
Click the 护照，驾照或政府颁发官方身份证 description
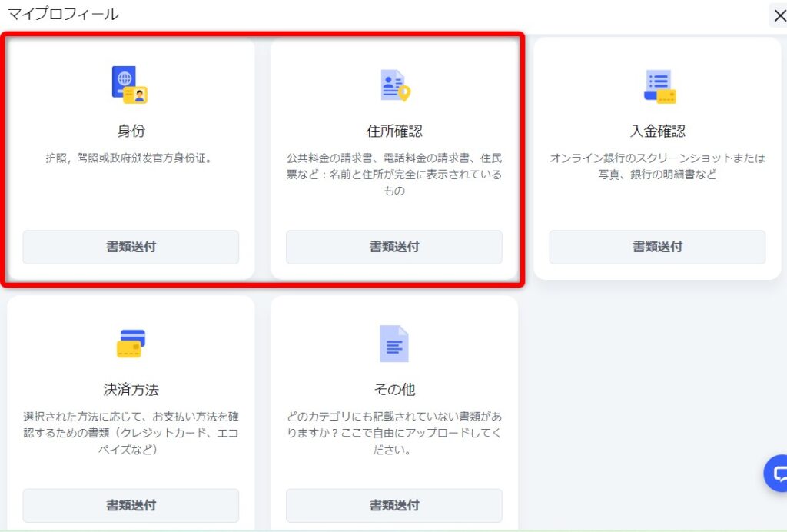point(131,158)
